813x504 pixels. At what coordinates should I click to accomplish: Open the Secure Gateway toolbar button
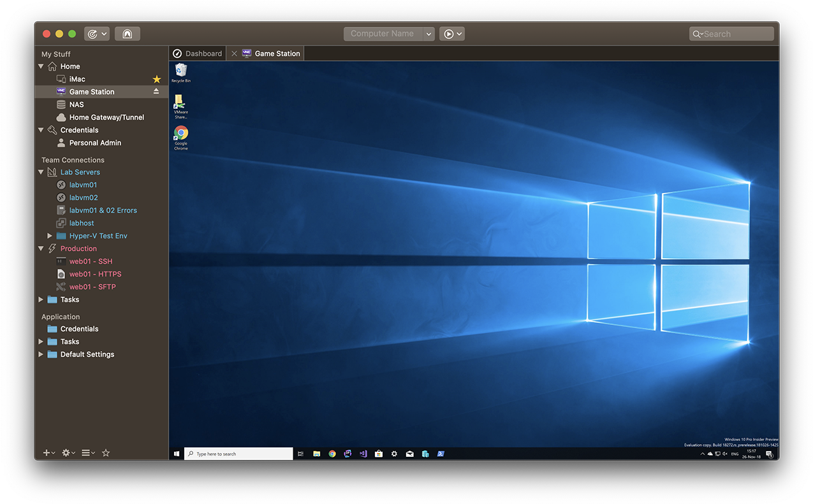[x=128, y=34]
